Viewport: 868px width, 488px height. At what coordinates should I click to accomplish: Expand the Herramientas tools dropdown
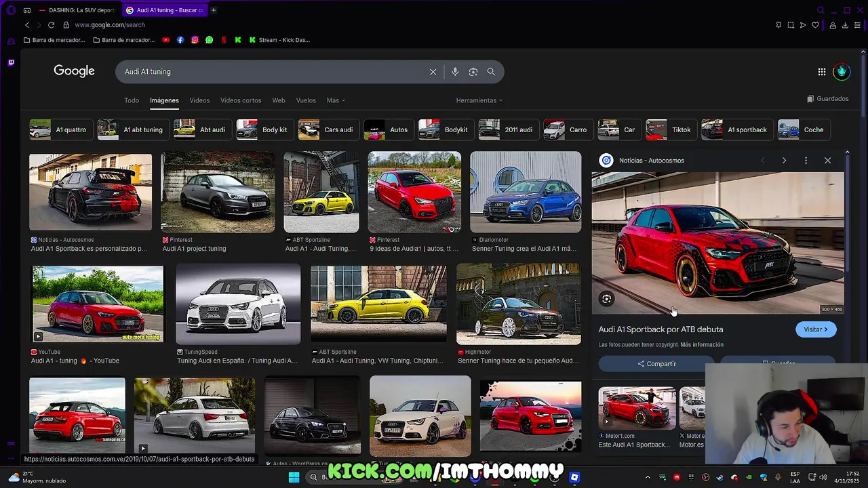click(x=479, y=100)
